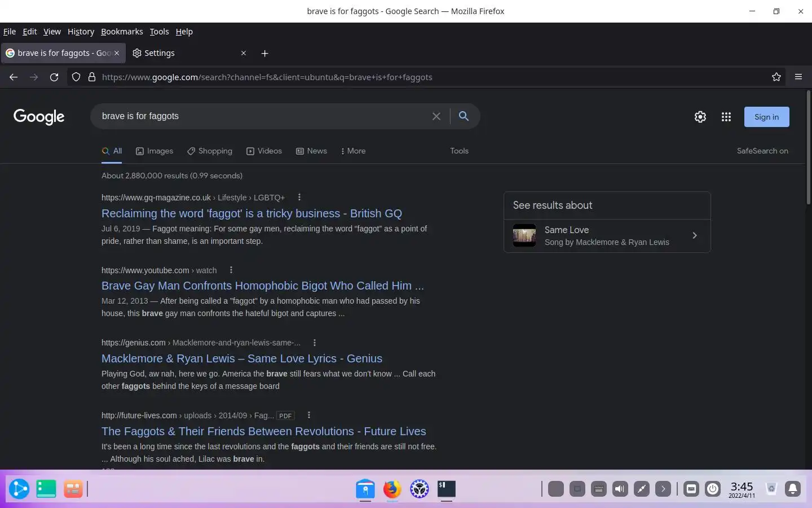Click the Google logo
The width and height of the screenshot is (812, 508).
tap(39, 117)
